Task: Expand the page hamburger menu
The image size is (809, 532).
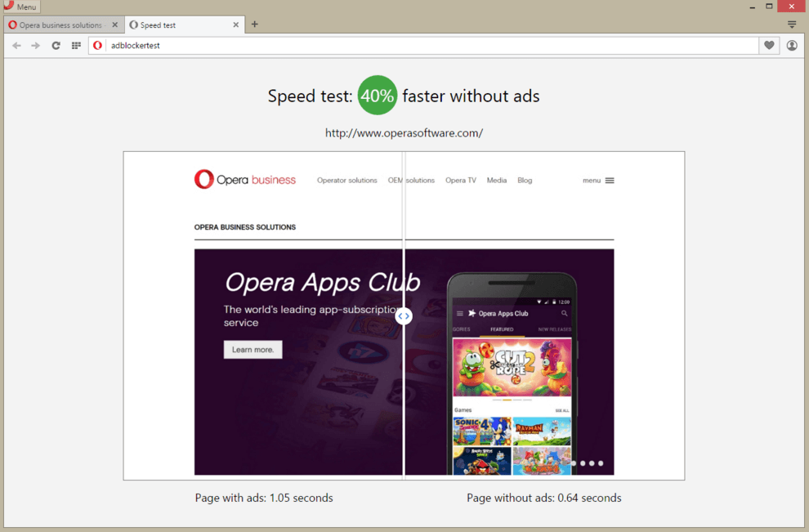Action: point(609,181)
